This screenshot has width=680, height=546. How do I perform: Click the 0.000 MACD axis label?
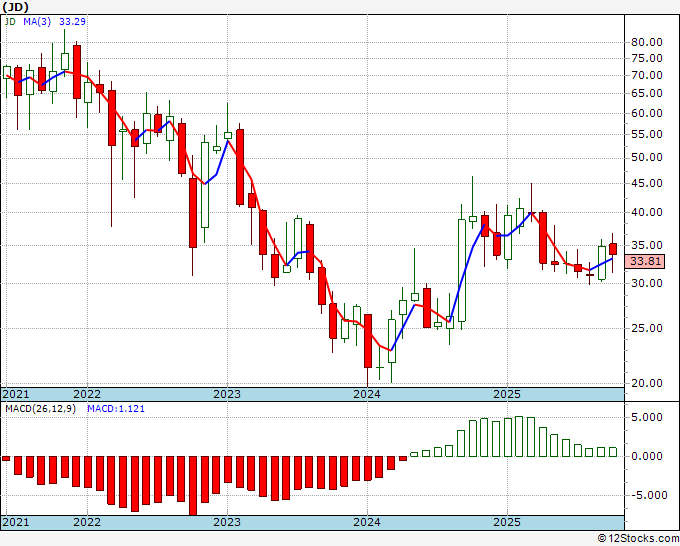pyautogui.click(x=647, y=456)
